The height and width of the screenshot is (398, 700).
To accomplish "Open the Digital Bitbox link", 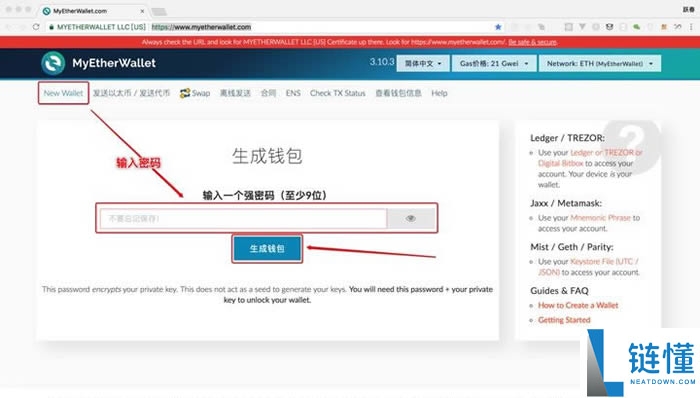I will coord(560,163).
